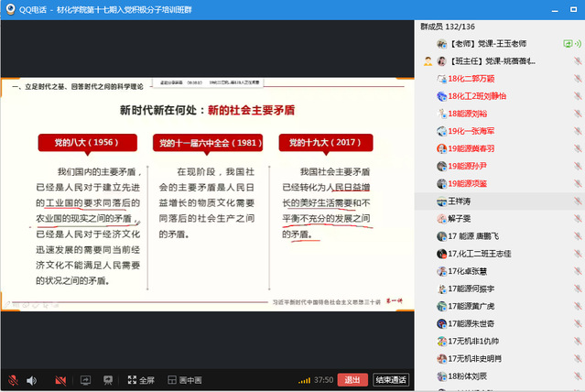
Task: Click the QQ电话 logo in title bar
Action: [x=9, y=8]
